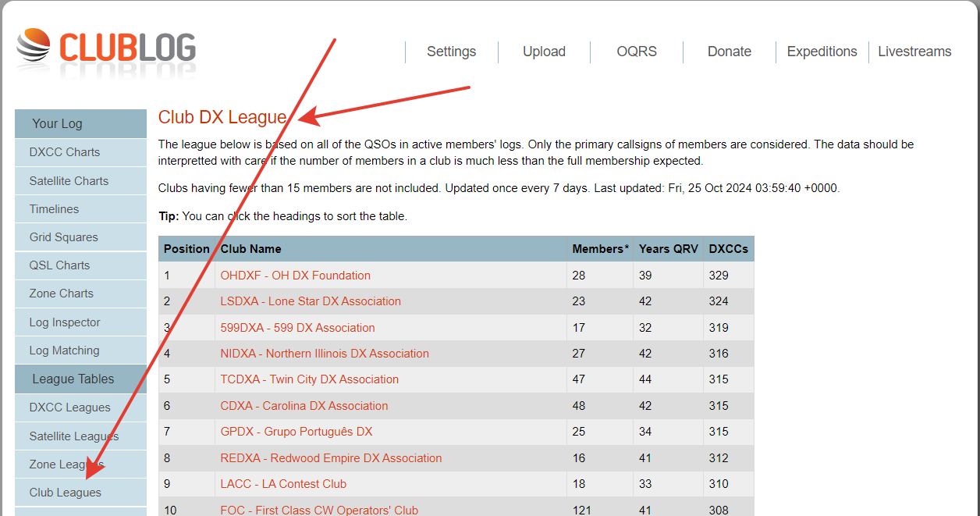Click DXCCs value 329 for OHDXF
Image resolution: width=980 pixels, height=516 pixels.
tap(719, 276)
